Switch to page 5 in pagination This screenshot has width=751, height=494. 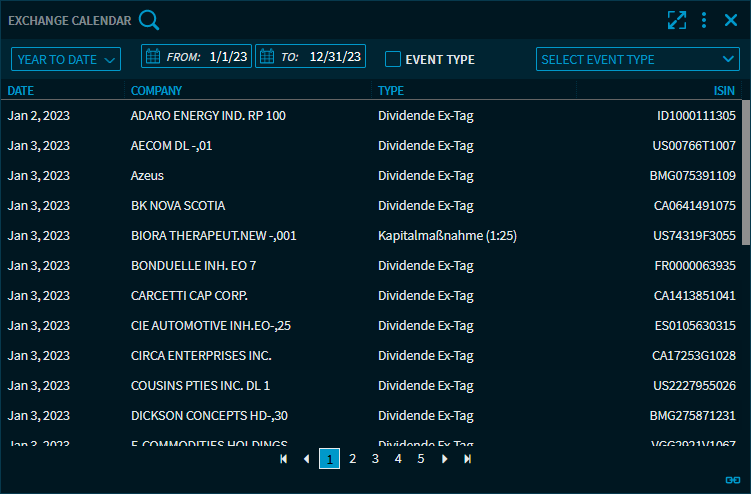click(421, 459)
